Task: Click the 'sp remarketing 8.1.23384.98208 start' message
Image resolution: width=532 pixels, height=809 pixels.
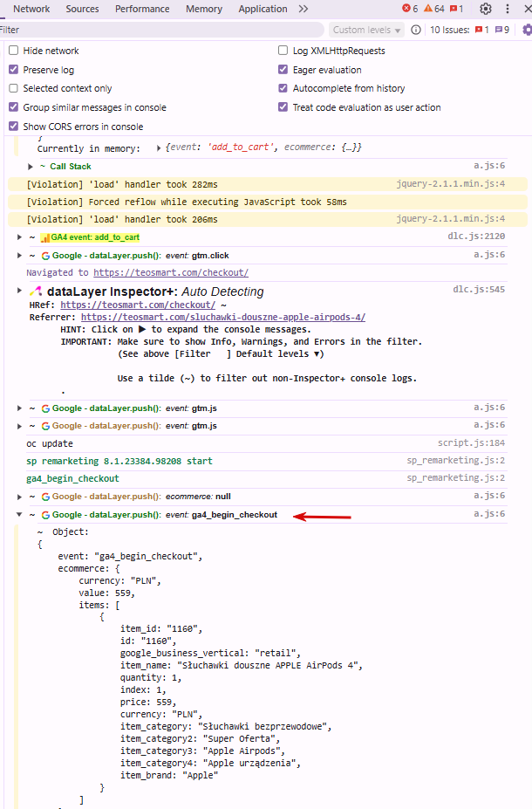Action: click(x=119, y=462)
